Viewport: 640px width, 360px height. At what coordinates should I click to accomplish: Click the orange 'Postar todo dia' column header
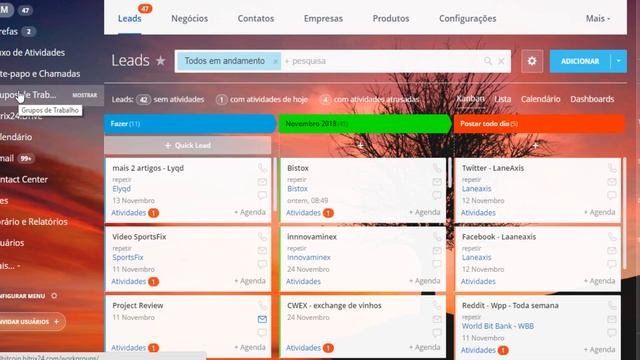point(539,124)
